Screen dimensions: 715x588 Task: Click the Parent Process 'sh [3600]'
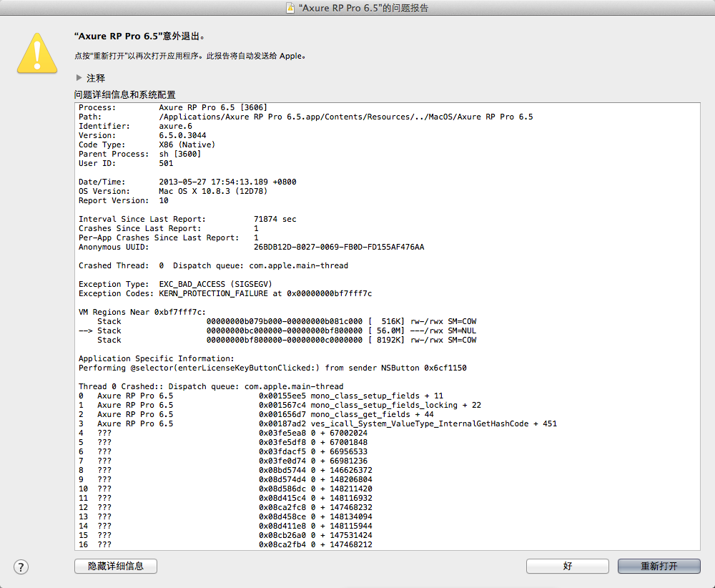pyautogui.click(x=179, y=155)
